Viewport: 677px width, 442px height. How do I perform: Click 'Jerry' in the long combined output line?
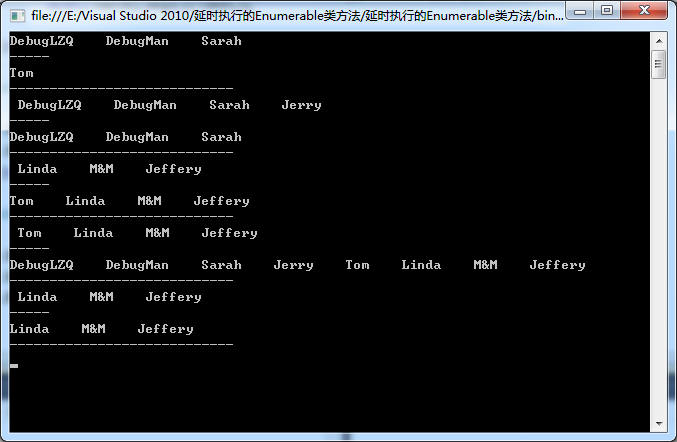(x=294, y=265)
